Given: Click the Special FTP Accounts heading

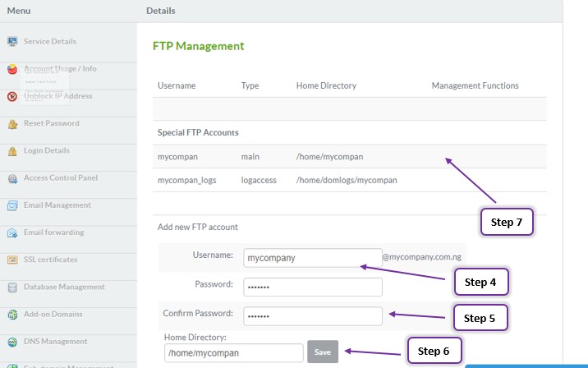Looking at the screenshot, I should pyautogui.click(x=198, y=132).
